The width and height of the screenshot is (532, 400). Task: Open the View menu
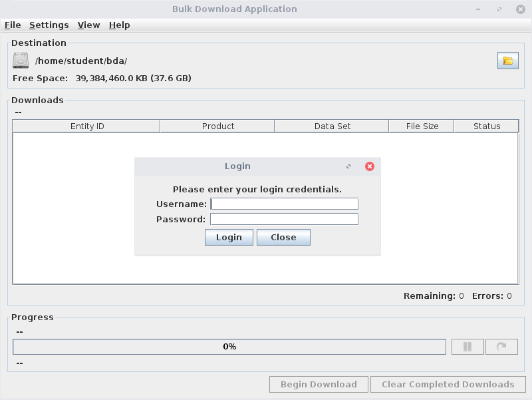(x=88, y=25)
